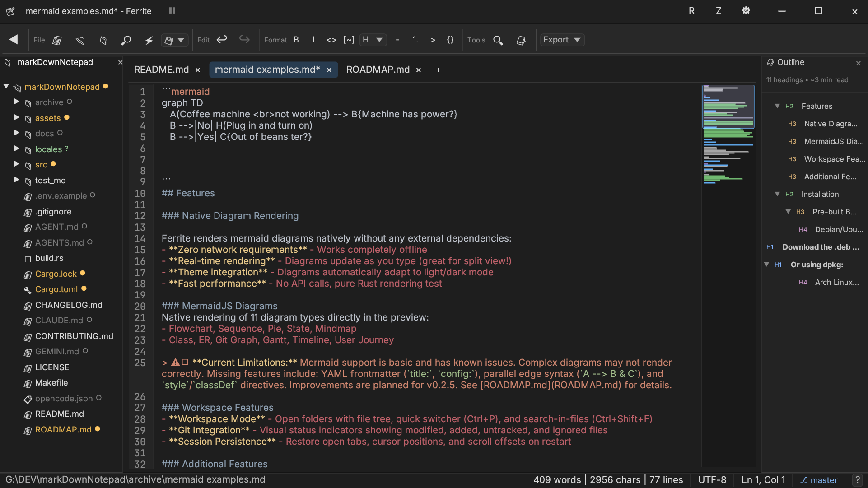868x488 pixels.
Task: Toggle the R button in title bar
Action: pos(691,11)
